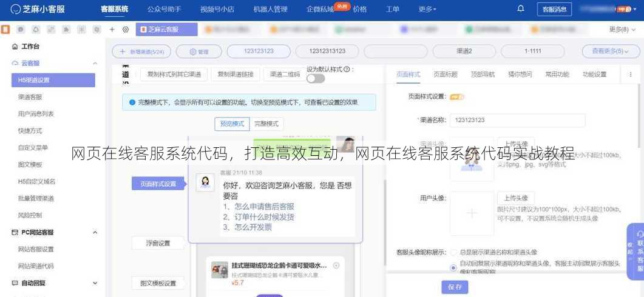Image resolution: width=644 pixels, height=297 pixels.
Task: Open the 渠道二维码 button
Action: pyautogui.click(x=285, y=74)
